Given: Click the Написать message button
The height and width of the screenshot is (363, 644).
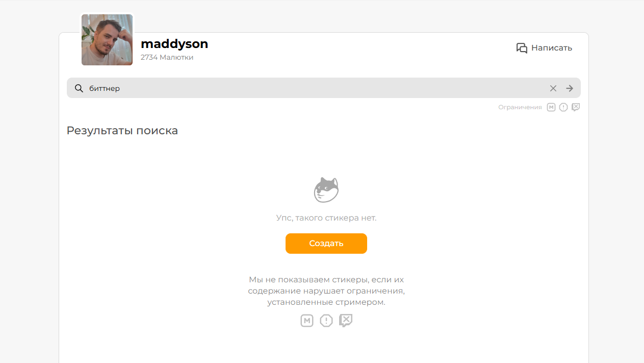Looking at the screenshot, I should click(x=544, y=48).
